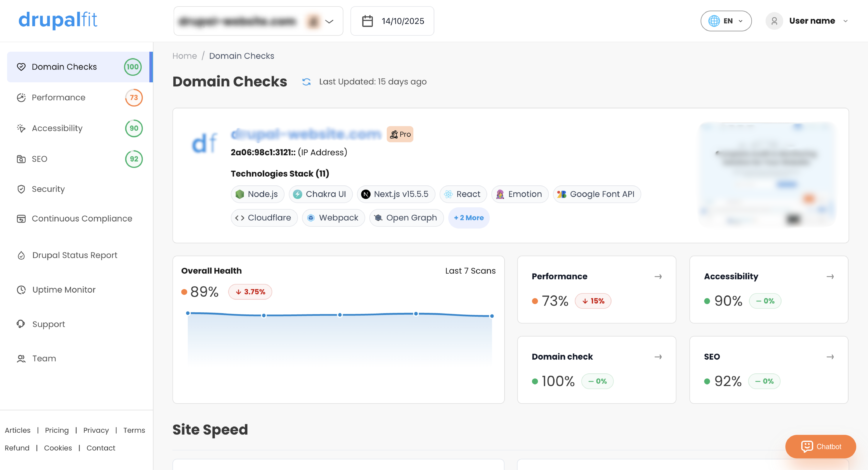Viewport: 868px width, 470px height.
Task: Show +2 More technologies
Action: point(468,218)
